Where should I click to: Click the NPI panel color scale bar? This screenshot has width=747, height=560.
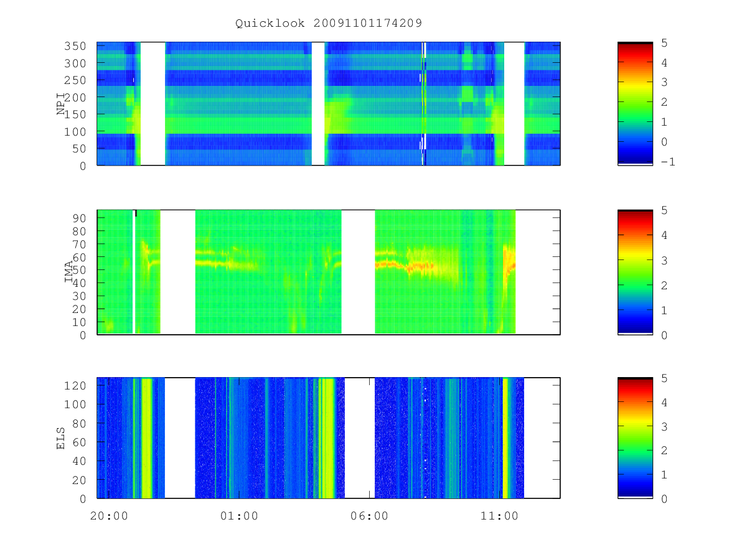click(635, 104)
